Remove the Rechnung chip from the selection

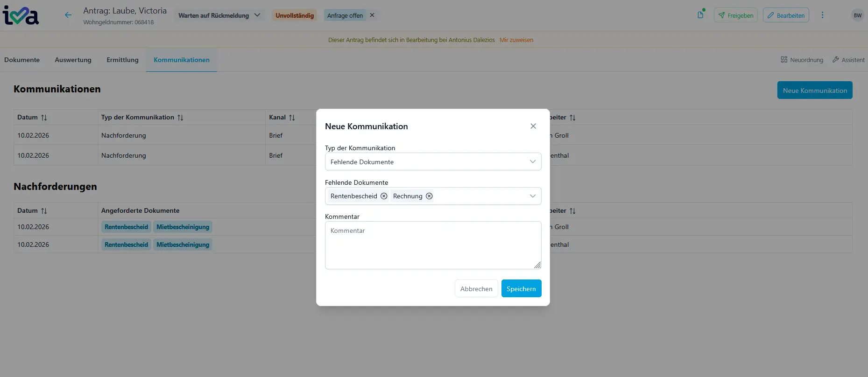pos(429,196)
